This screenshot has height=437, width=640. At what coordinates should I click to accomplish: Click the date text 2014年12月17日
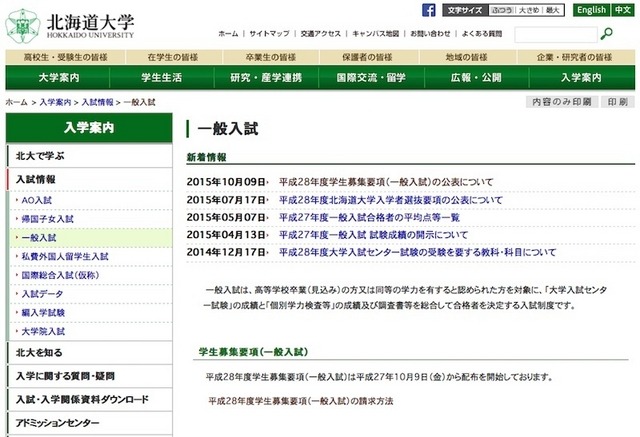tap(226, 253)
